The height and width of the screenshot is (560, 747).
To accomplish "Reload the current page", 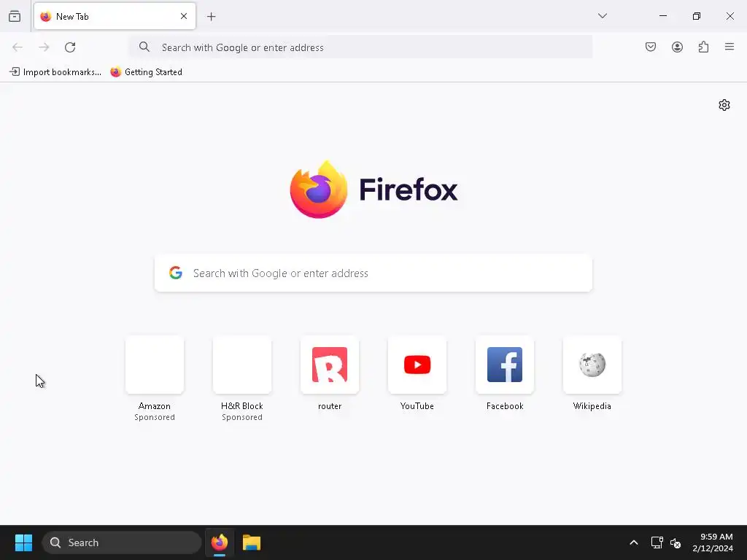I will point(70,47).
